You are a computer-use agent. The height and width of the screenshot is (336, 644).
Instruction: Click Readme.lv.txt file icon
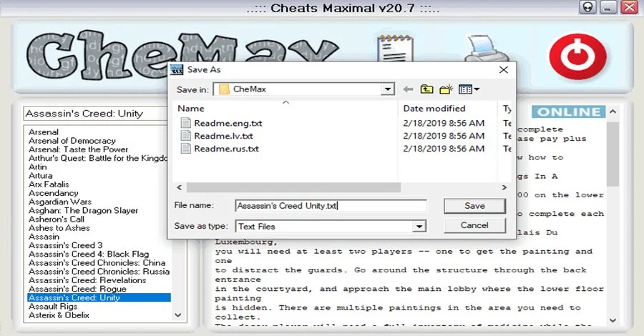[x=185, y=135]
